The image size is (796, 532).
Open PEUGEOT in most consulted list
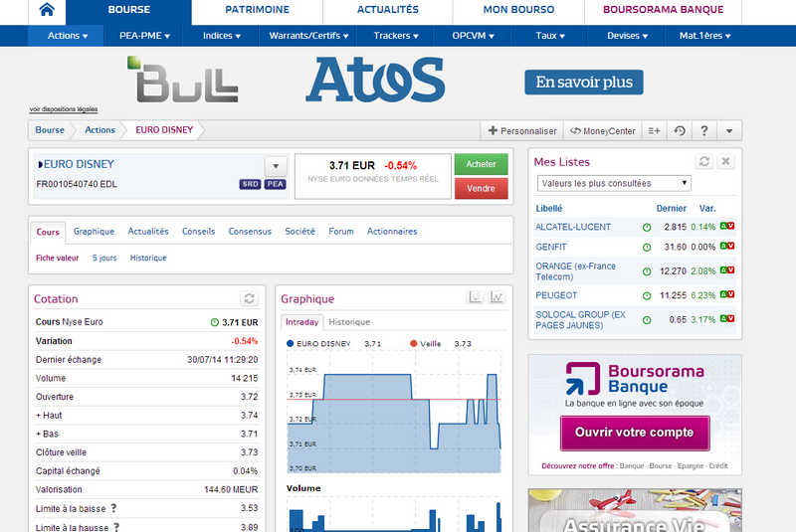pos(556,295)
